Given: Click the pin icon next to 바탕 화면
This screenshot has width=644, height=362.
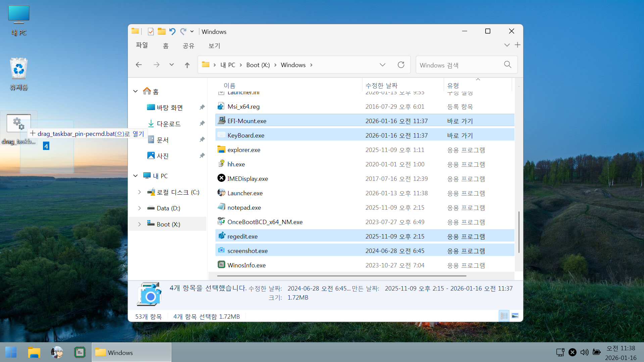Looking at the screenshot, I should tap(202, 107).
